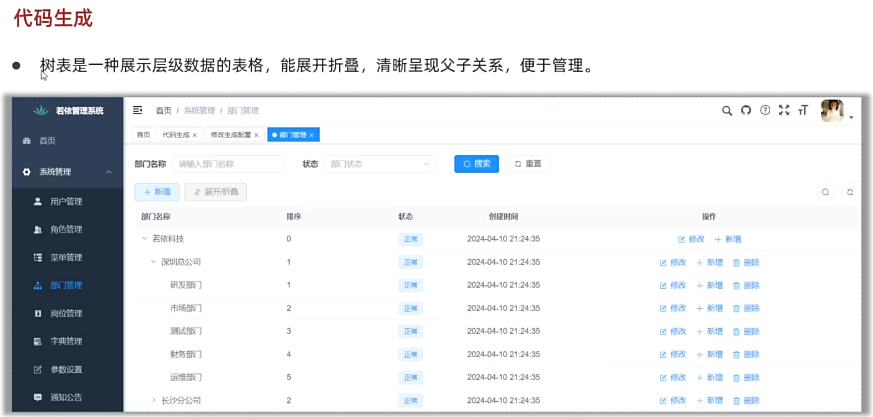Image resolution: width=873 pixels, height=417 pixels.
Task: Click the 部门名称 column header
Action: [x=155, y=217]
